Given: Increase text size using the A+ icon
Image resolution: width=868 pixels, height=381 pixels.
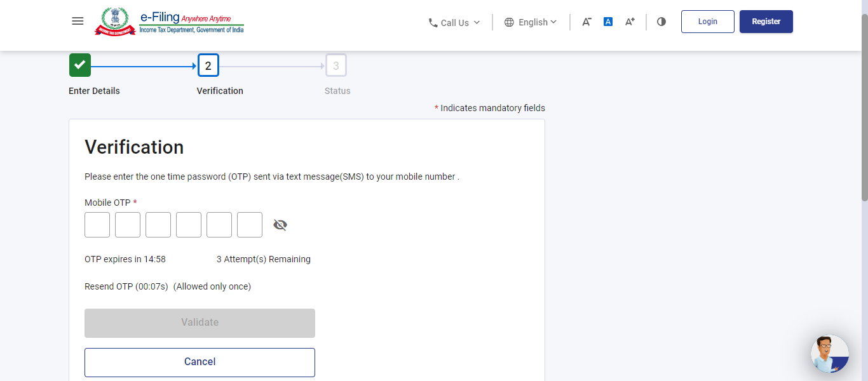Looking at the screenshot, I should pyautogui.click(x=629, y=22).
